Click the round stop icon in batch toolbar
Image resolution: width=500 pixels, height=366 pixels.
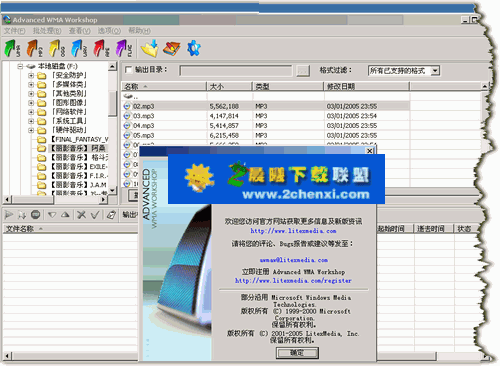click(x=35, y=215)
